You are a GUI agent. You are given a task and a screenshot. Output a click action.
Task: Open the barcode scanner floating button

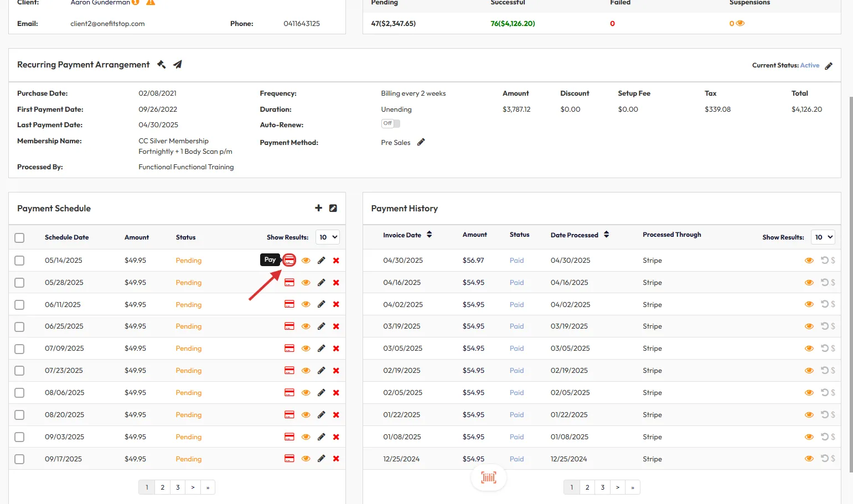point(488,477)
